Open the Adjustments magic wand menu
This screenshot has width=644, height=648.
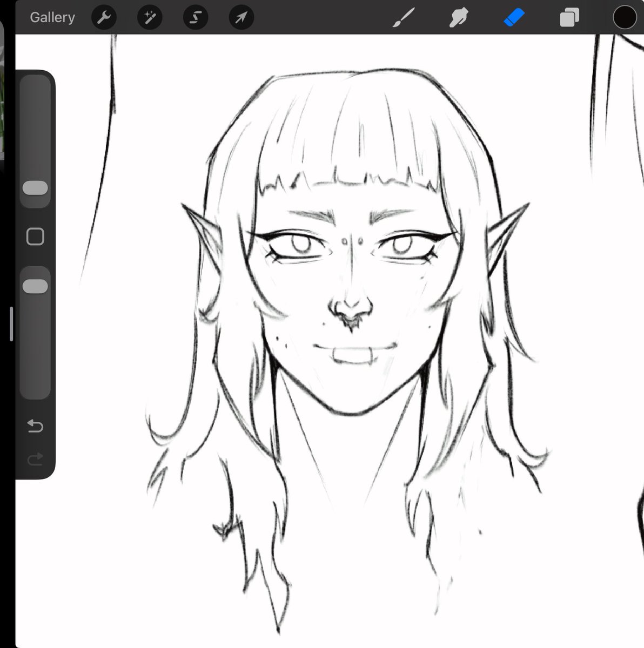tap(150, 17)
